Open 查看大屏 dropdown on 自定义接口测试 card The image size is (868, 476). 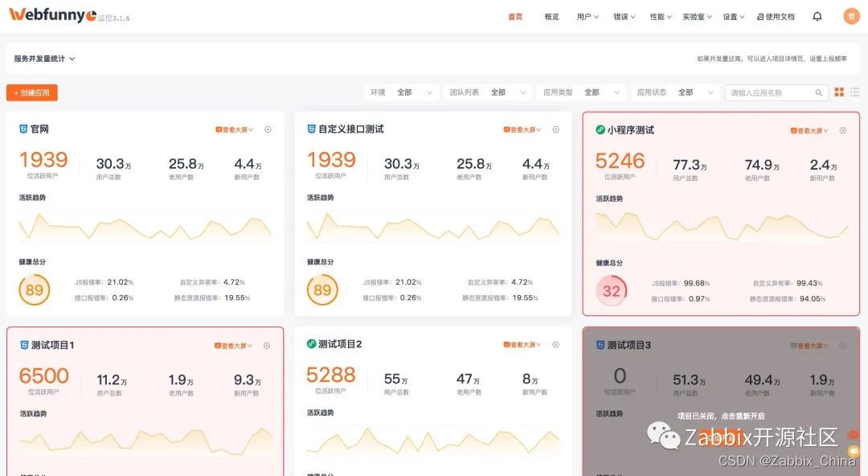tap(522, 129)
